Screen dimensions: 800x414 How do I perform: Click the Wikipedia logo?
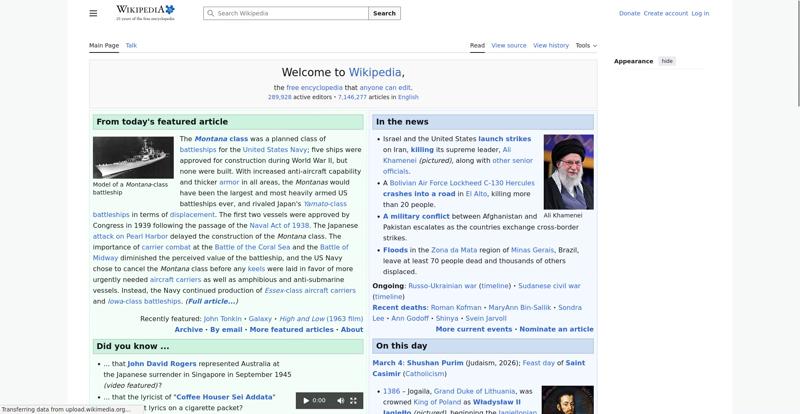145,12
